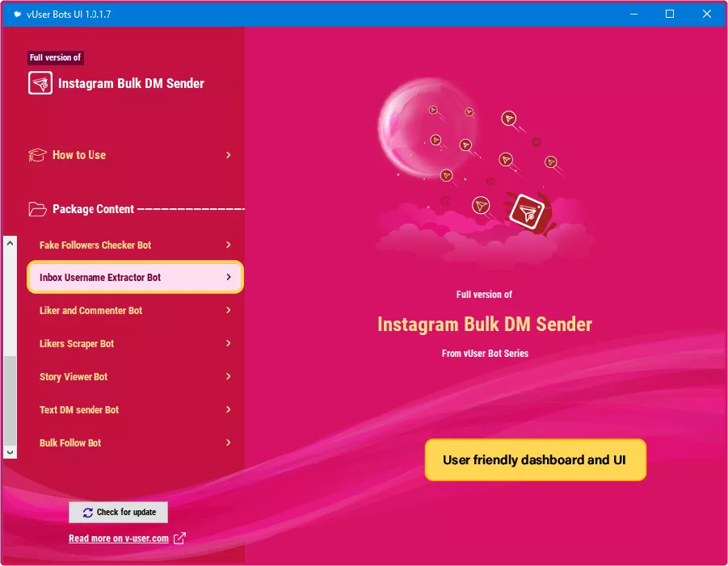This screenshot has height=566, width=728.
Task: Open the How to Use section
Action: pyautogui.click(x=130, y=155)
